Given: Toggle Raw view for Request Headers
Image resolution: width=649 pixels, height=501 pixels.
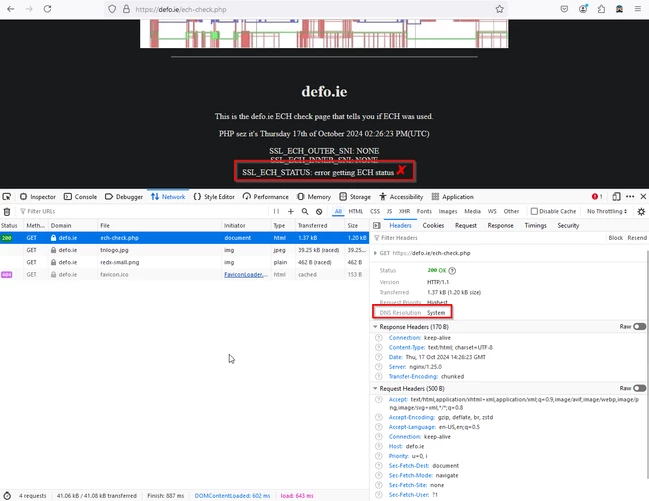Looking at the screenshot, I should coord(639,388).
